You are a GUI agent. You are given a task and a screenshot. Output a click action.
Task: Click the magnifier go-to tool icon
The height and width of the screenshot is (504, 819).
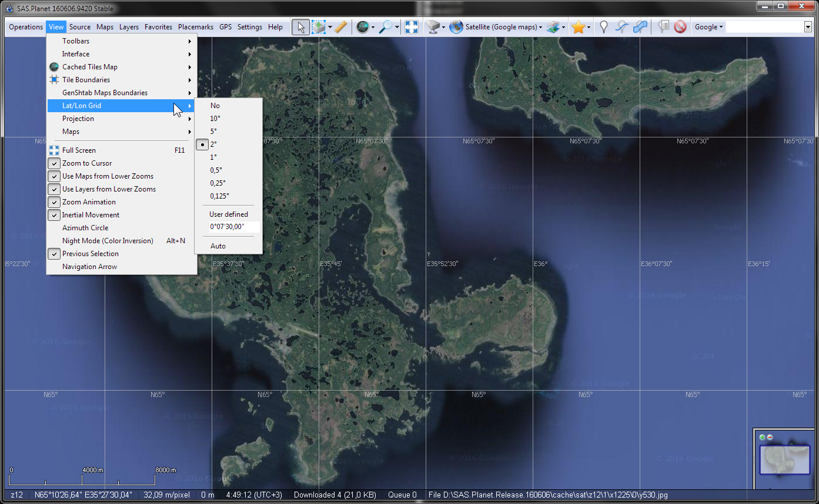pos(385,27)
